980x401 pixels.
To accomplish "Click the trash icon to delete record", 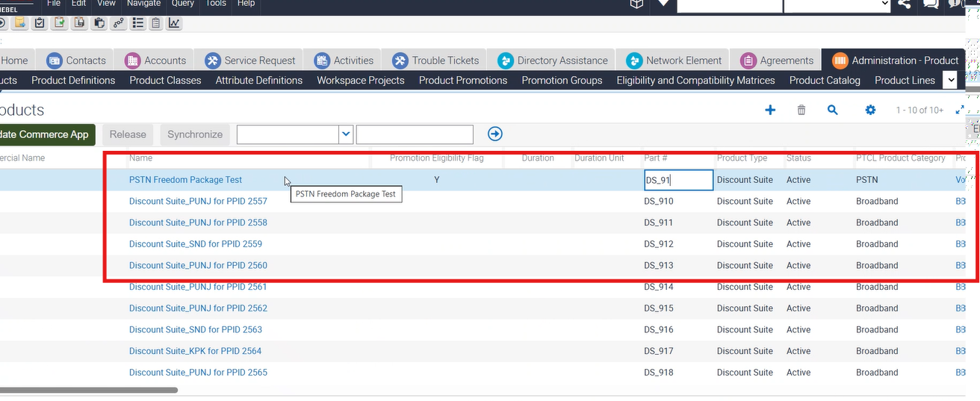I will coord(801,110).
